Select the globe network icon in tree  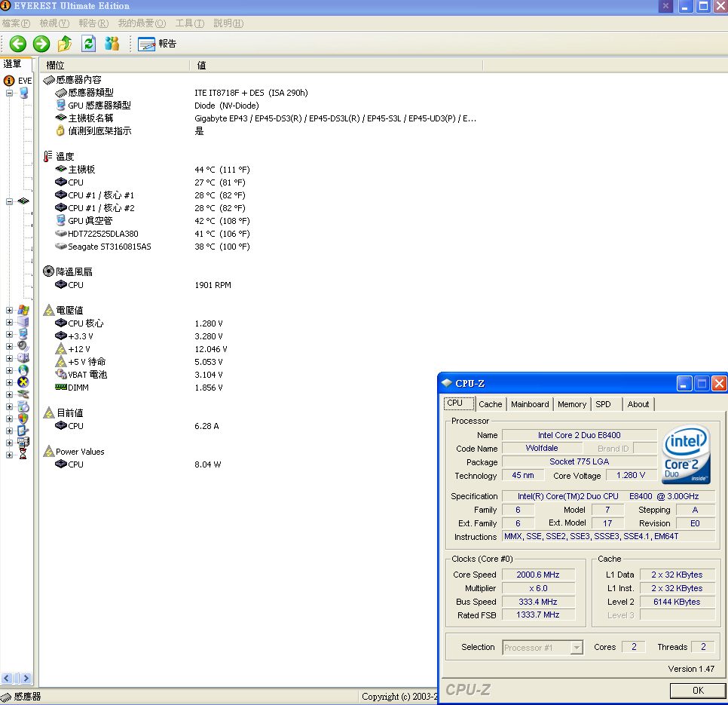tap(23, 370)
